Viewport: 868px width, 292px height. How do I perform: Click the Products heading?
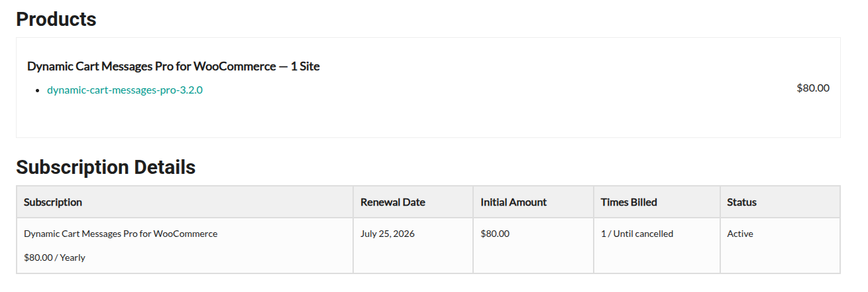click(x=56, y=19)
